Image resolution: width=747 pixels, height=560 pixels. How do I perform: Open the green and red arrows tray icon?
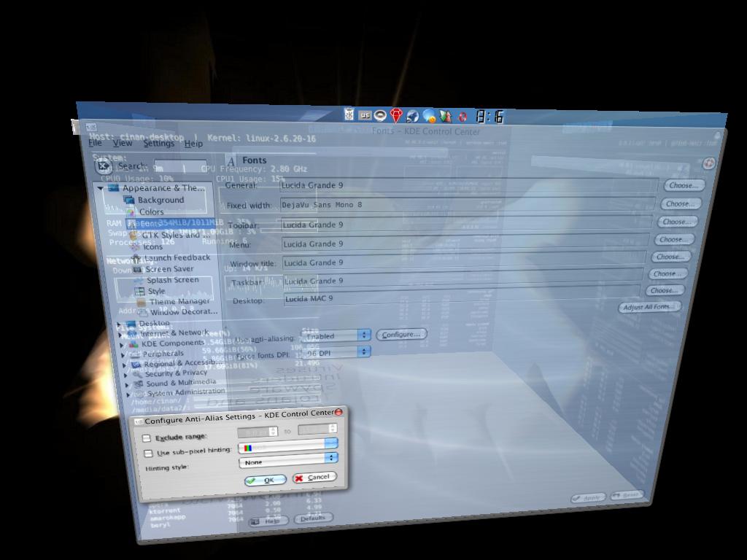446,116
